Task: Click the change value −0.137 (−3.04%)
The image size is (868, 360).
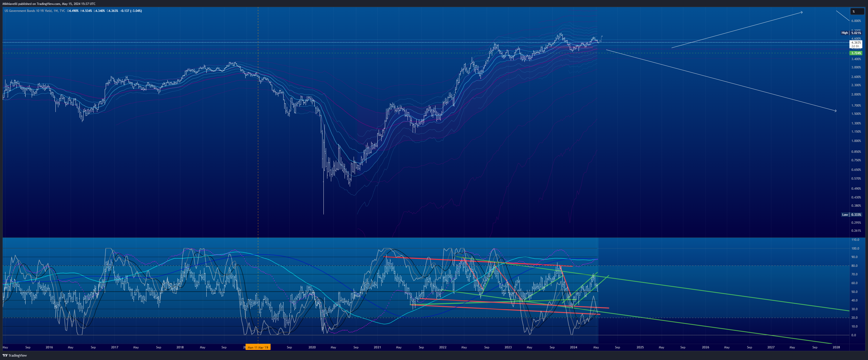Action: (x=131, y=11)
